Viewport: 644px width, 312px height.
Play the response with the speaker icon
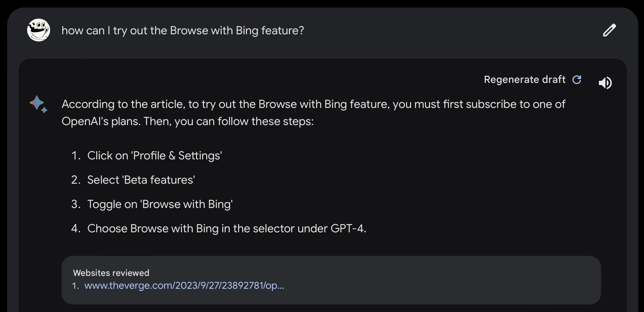tap(605, 83)
